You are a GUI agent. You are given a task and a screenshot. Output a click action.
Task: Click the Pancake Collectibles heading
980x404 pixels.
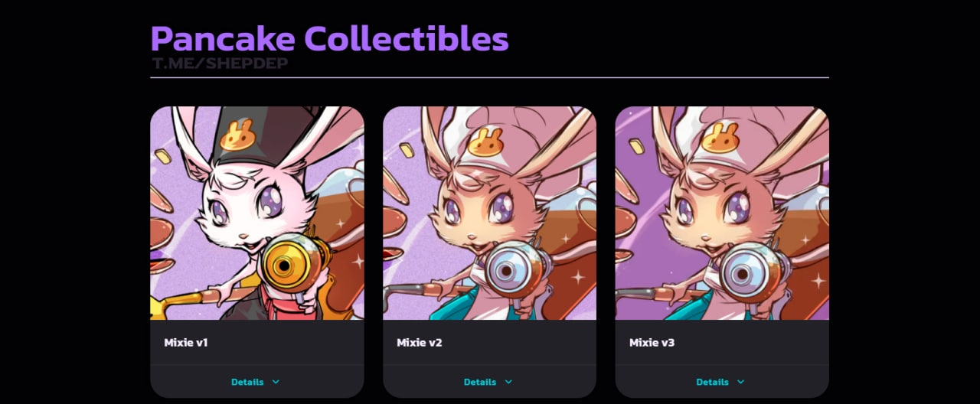329,38
